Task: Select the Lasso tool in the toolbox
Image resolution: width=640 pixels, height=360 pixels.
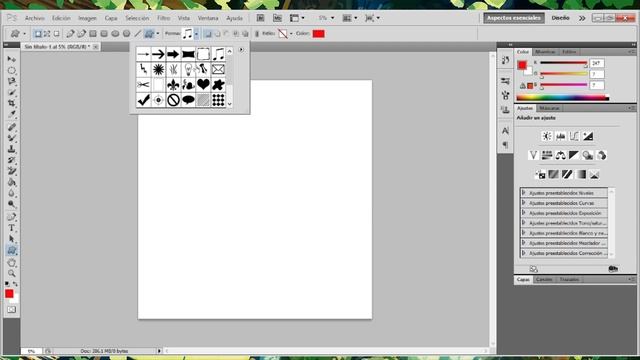Action: point(11,82)
